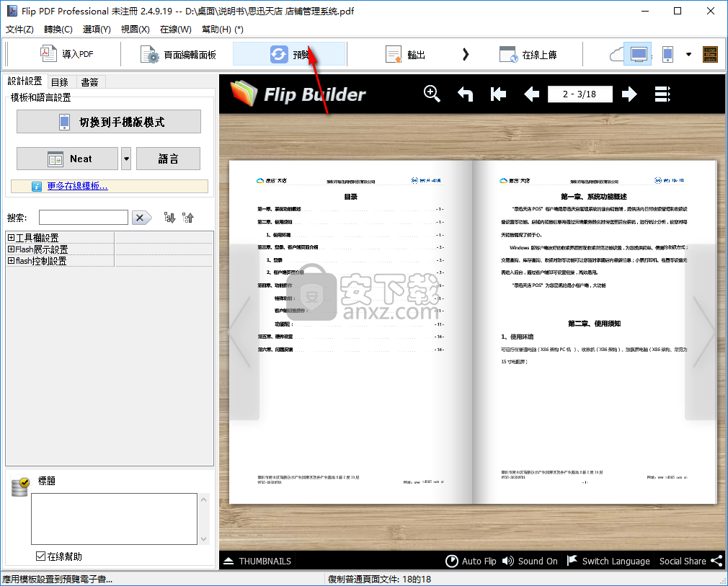Go to next page using right arrow icon
728x586 pixels.
tap(629, 94)
